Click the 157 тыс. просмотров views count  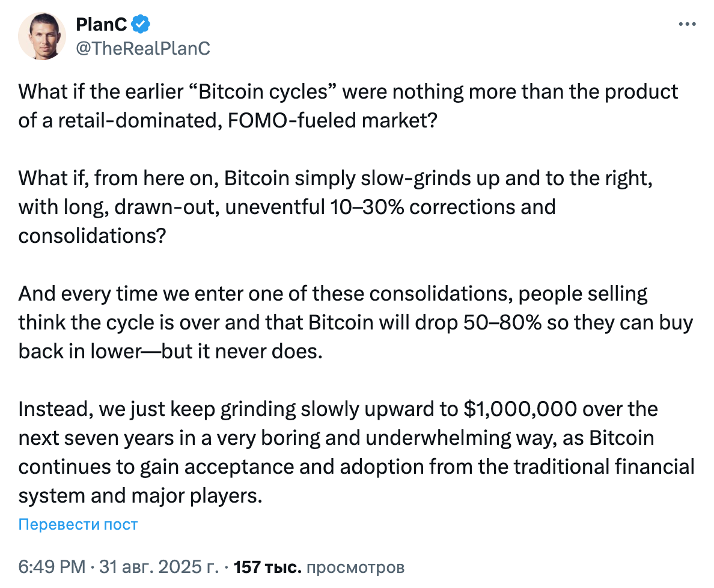[x=319, y=567]
